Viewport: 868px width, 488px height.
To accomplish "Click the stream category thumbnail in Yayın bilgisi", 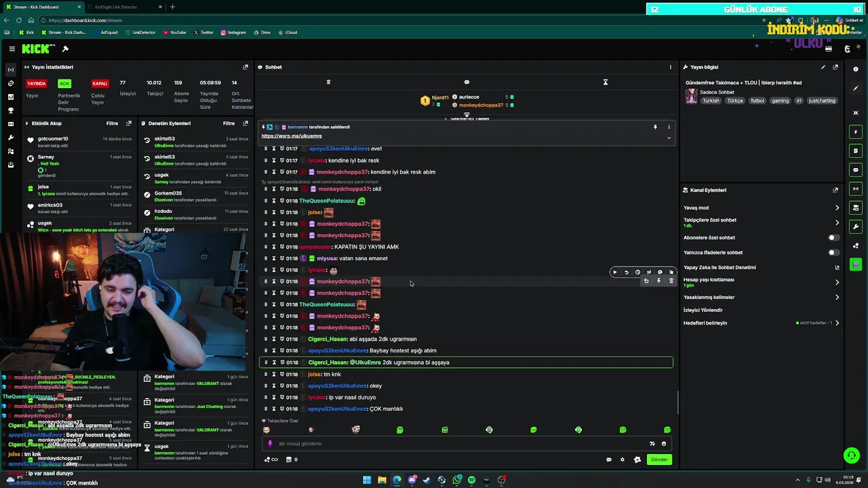I will (691, 96).
